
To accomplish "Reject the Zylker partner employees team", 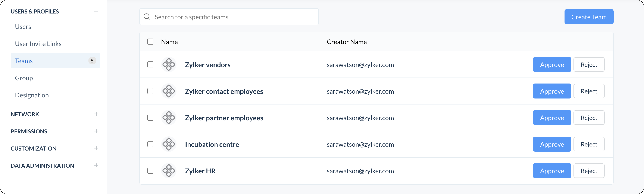I will pyautogui.click(x=589, y=118).
